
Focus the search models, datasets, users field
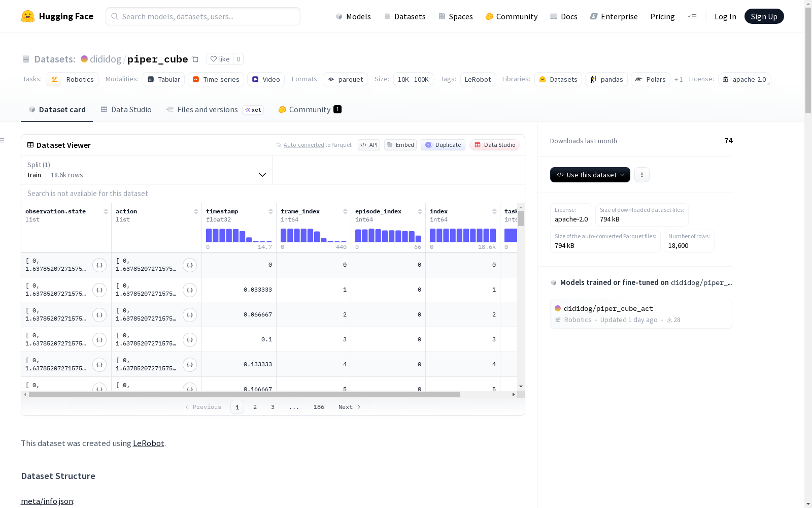(203, 16)
